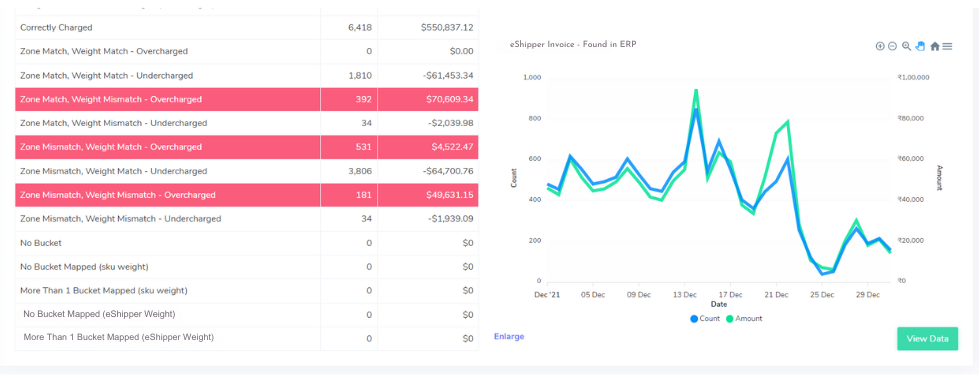Viewport: 979px width, 380px height.
Task: Toggle the Count series legend
Action: coord(705,319)
